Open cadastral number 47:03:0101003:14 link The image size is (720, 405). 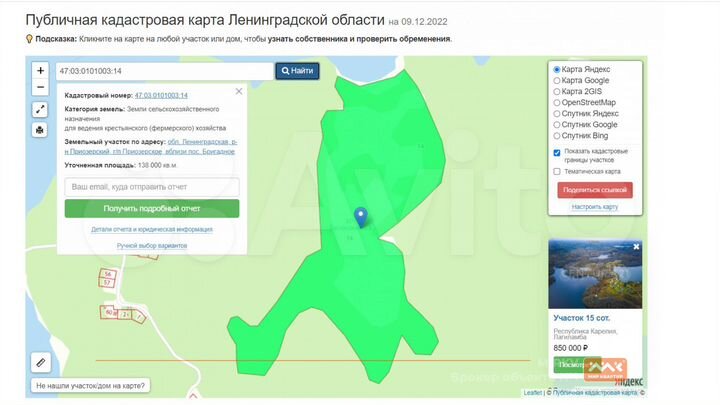click(161, 96)
